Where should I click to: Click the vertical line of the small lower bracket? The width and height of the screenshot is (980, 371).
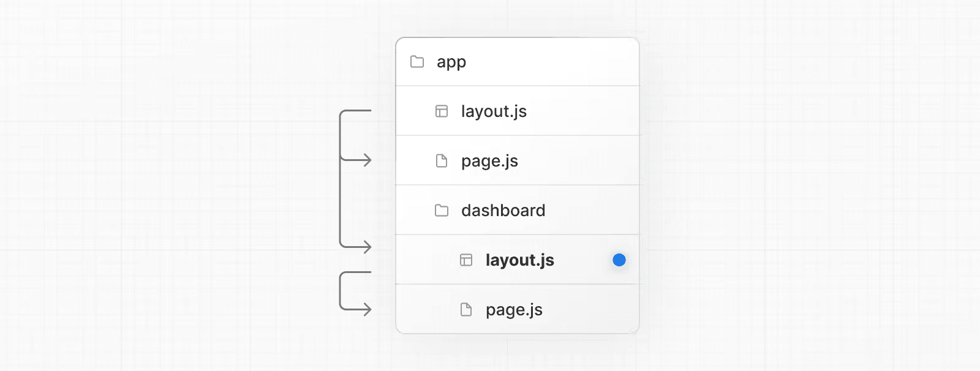(x=340, y=291)
